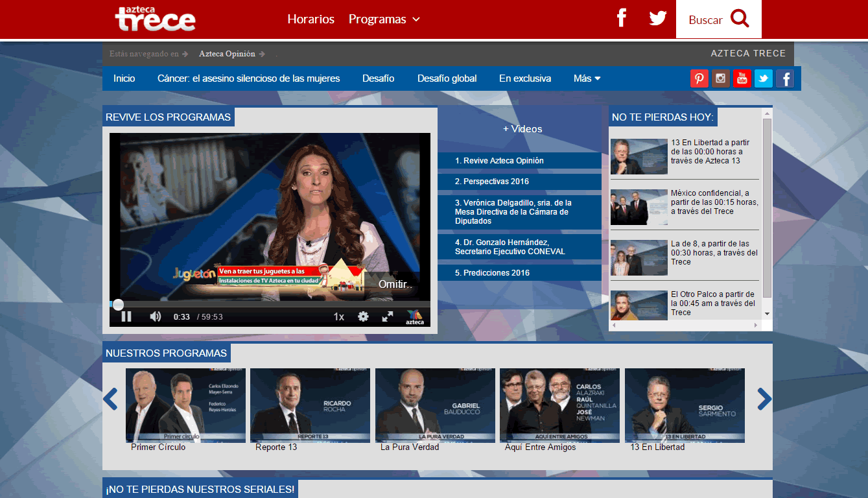Open the Twitter icon in blue navbar
The width and height of the screenshot is (868, 498).
[x=764, y=78]
